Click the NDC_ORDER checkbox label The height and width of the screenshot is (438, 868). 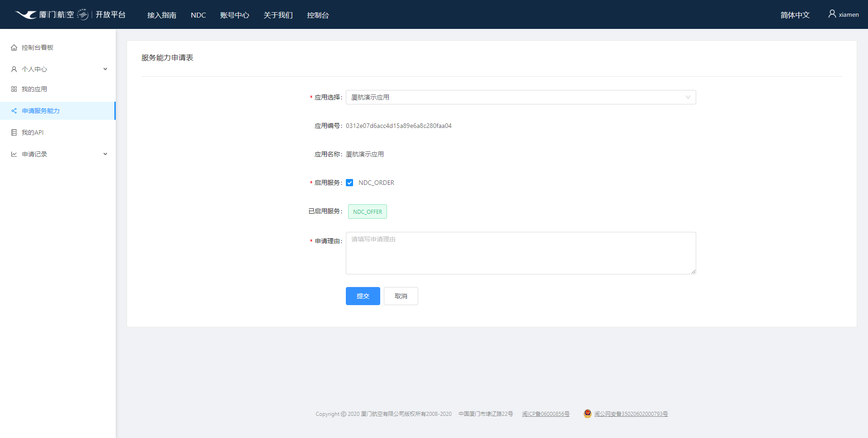(376, 183)
